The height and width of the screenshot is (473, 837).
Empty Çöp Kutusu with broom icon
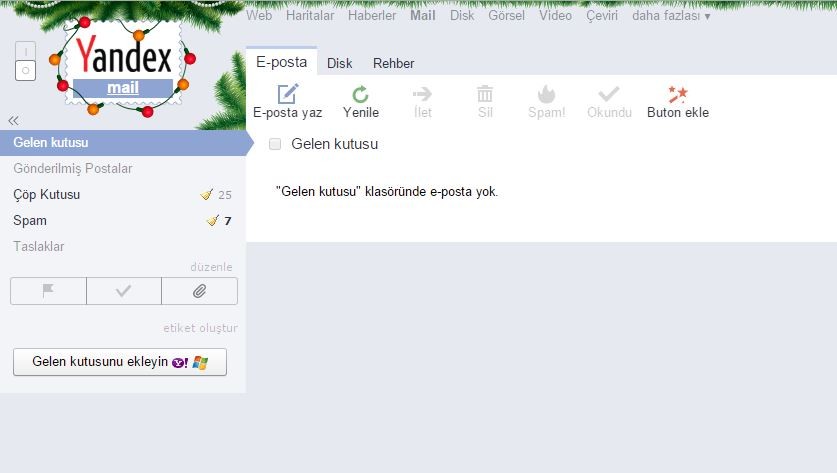207,194
